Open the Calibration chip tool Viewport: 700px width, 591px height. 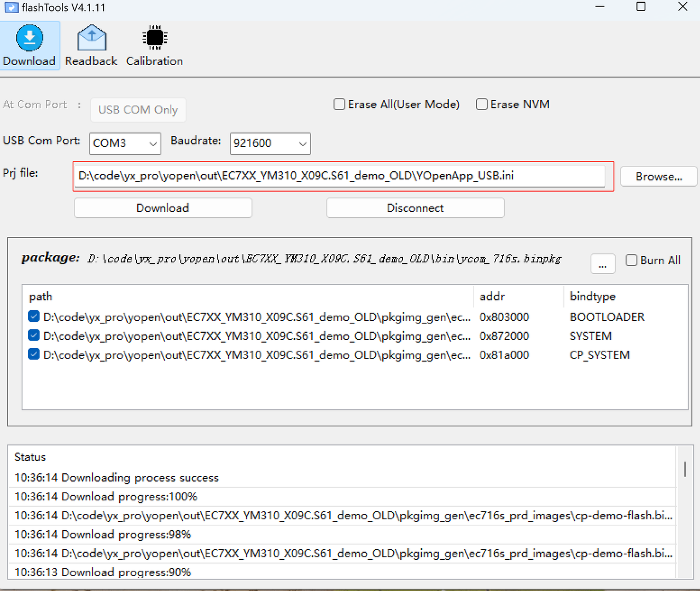pos(155,45)
